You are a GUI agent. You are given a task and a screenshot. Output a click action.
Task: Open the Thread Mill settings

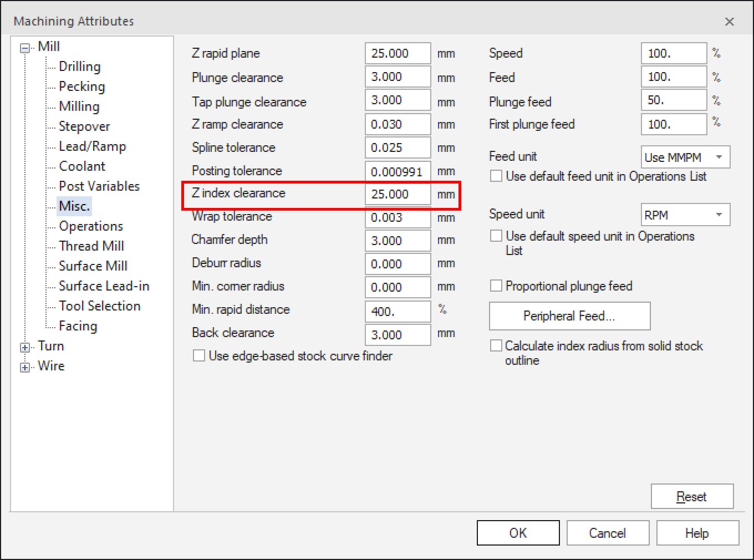click(91, 246)
